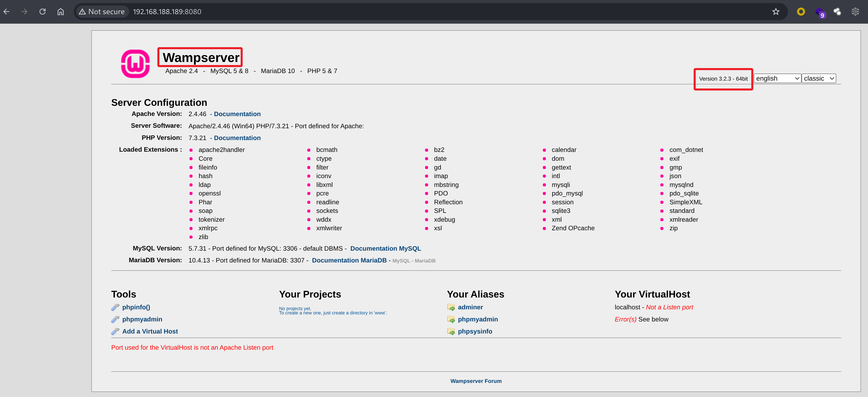Reload the page using the refresh icon
This screenshot has height=397, width=868.
[x=43, y=12]
